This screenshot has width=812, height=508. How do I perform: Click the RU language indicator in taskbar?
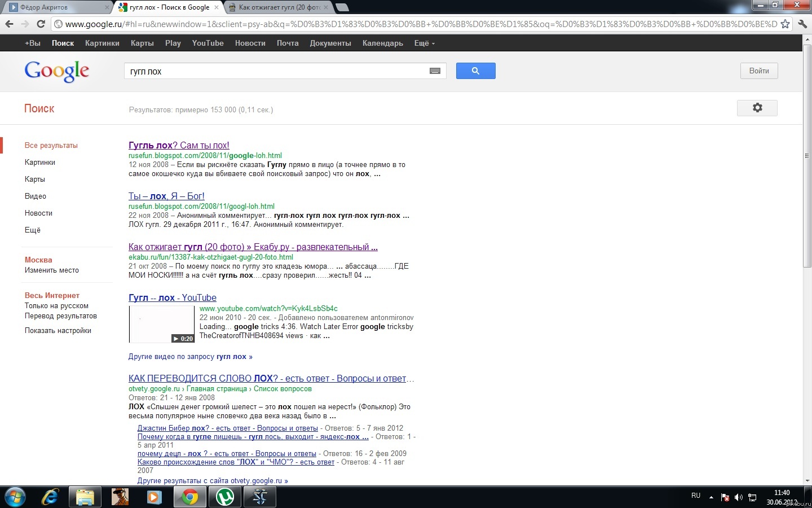click(x=696, y=496)
